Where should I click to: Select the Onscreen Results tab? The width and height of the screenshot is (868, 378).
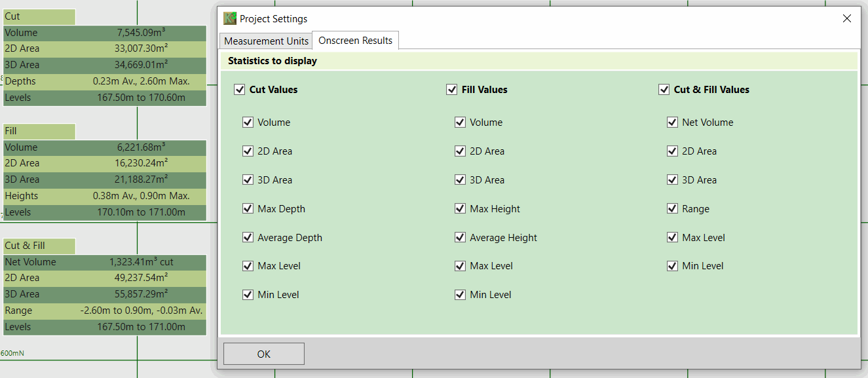coord(355,41)
